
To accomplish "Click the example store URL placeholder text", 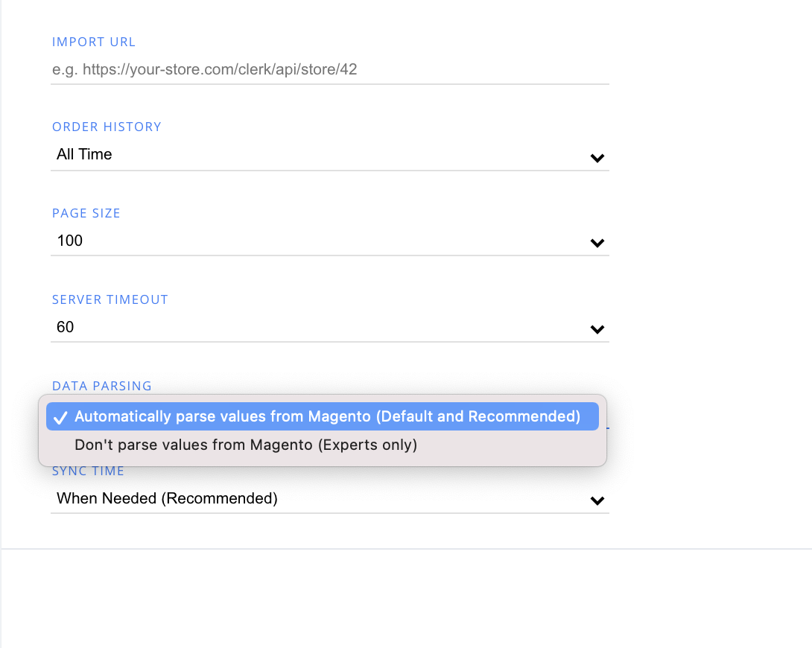I will pos(205,70).
